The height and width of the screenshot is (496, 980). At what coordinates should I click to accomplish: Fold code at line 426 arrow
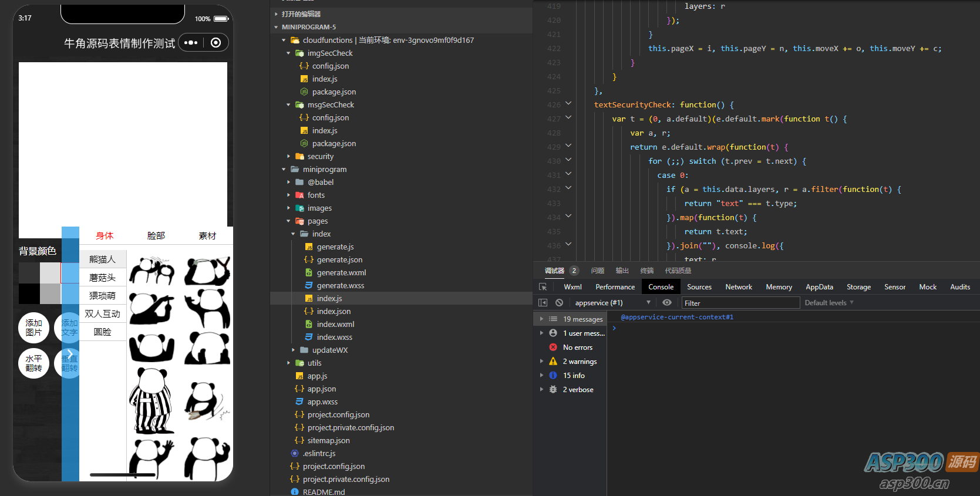click(x=568, y=104)
